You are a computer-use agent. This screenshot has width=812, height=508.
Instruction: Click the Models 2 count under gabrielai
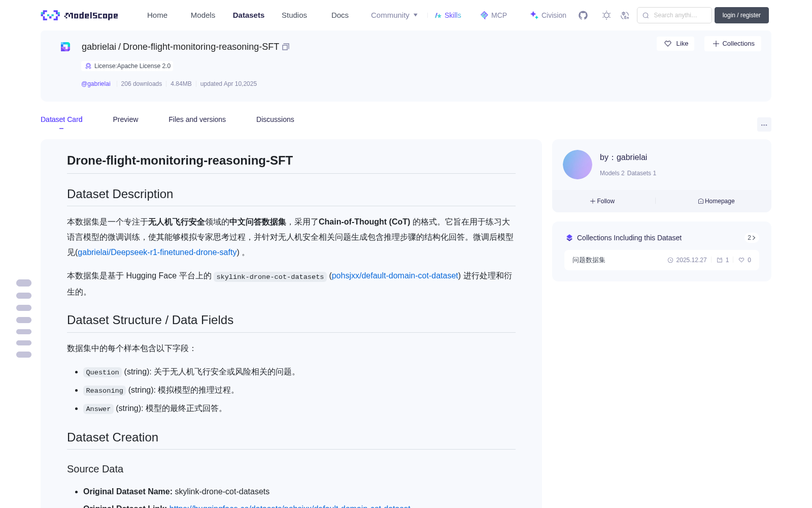pyautogui.click(x=612, y=173)
